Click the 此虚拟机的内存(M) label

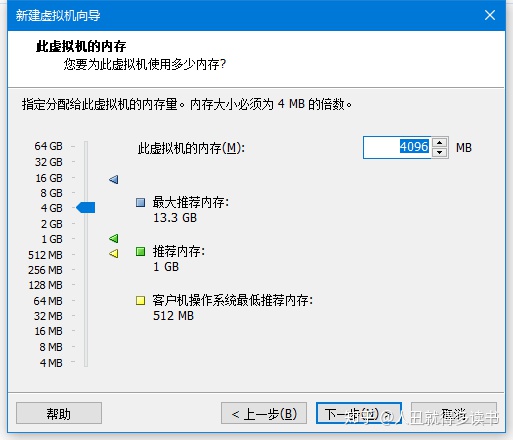pos(191,148)
